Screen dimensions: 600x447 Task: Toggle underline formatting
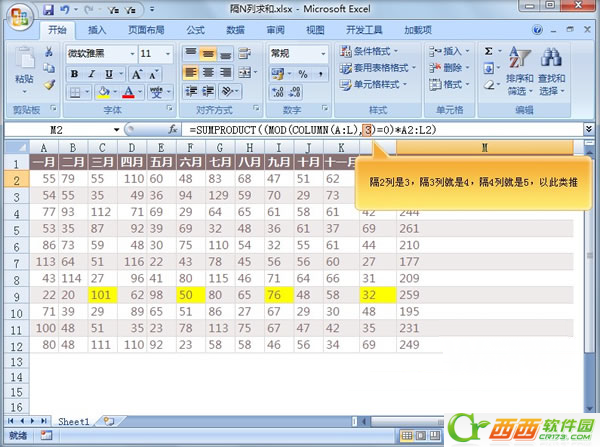106,72
